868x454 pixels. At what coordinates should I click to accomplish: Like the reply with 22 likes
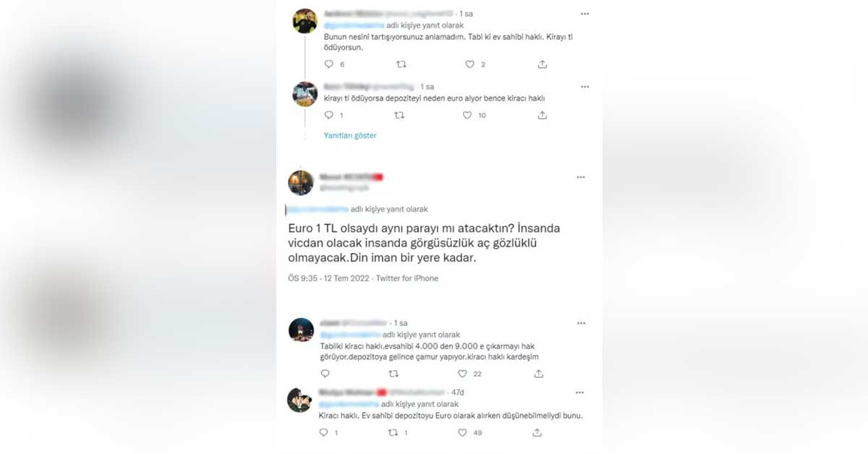[462, 374]
